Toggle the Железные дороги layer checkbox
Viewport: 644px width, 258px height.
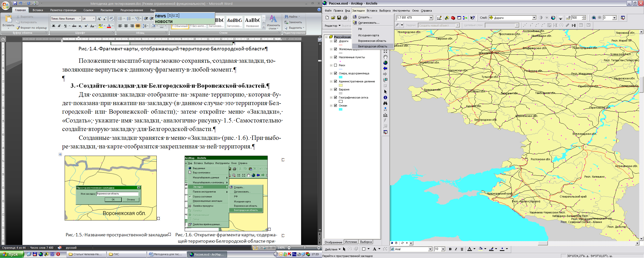coord(335,49)
